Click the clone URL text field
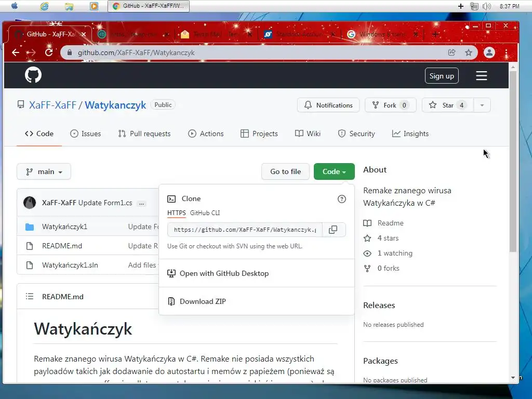The width and height of the screenshot is (532, 399). [x=245, y=230]
